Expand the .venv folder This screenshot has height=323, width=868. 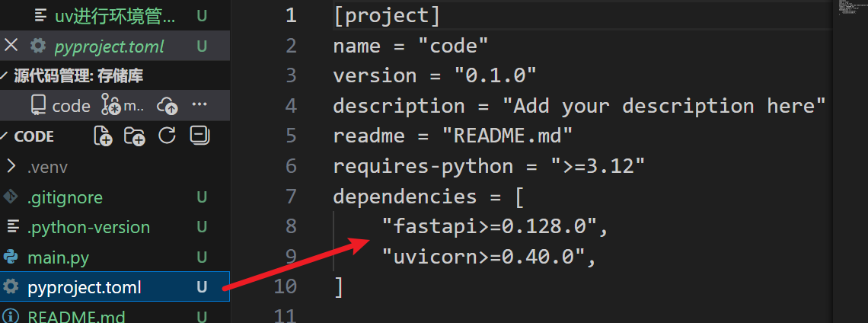coord(11,167)
